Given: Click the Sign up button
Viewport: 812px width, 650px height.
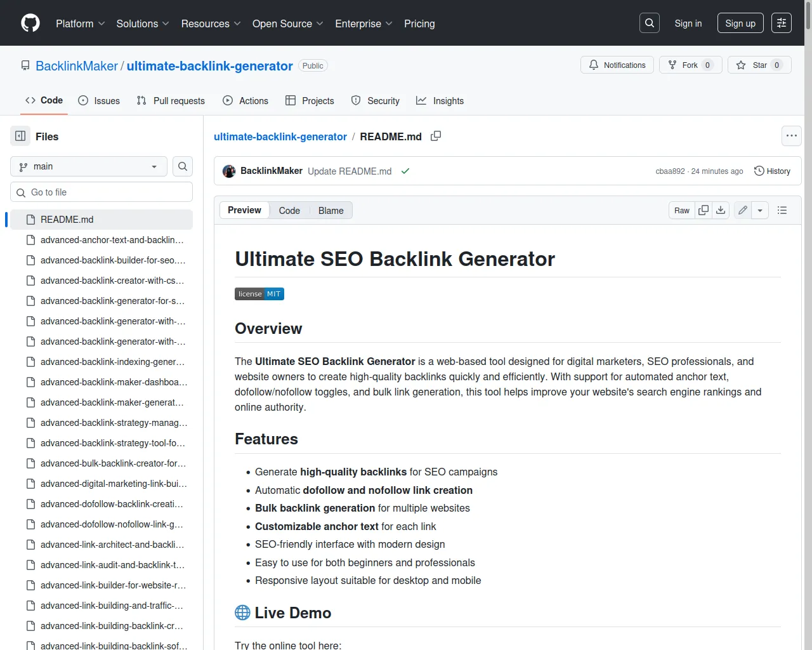Looking at the screenshot, I should [740, 23].
